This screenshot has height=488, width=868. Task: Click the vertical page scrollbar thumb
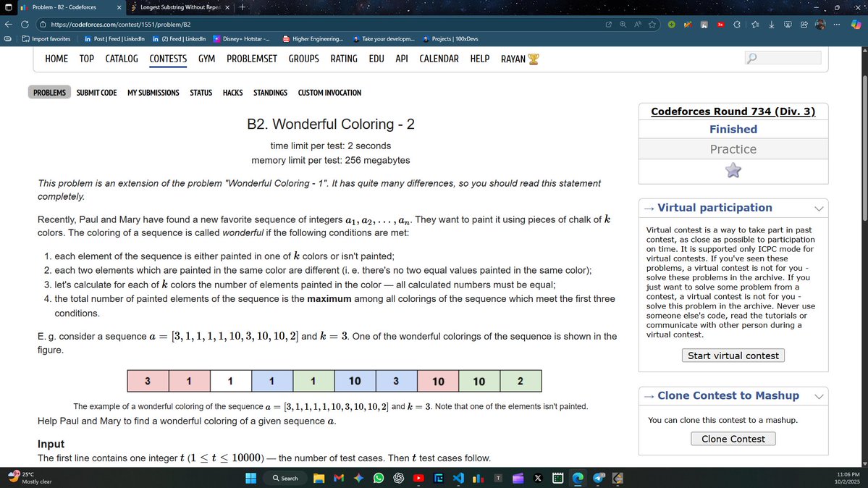[864, 147]
